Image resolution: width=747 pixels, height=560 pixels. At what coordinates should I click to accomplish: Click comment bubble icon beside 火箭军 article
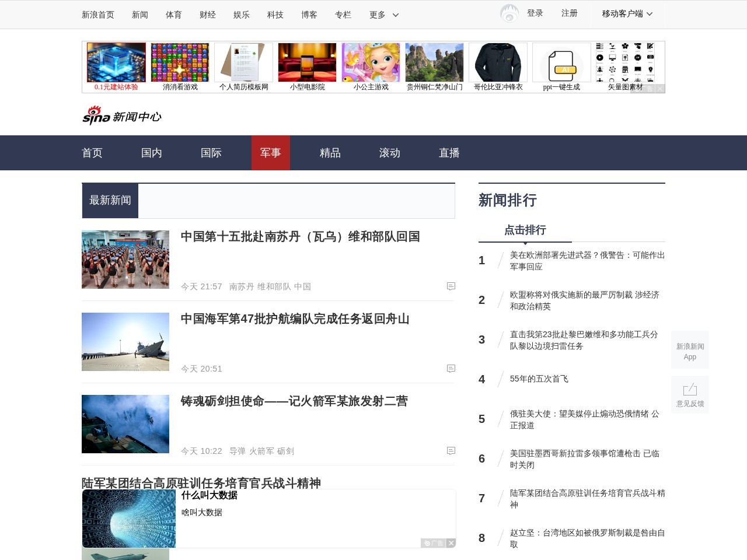[451, 450]
